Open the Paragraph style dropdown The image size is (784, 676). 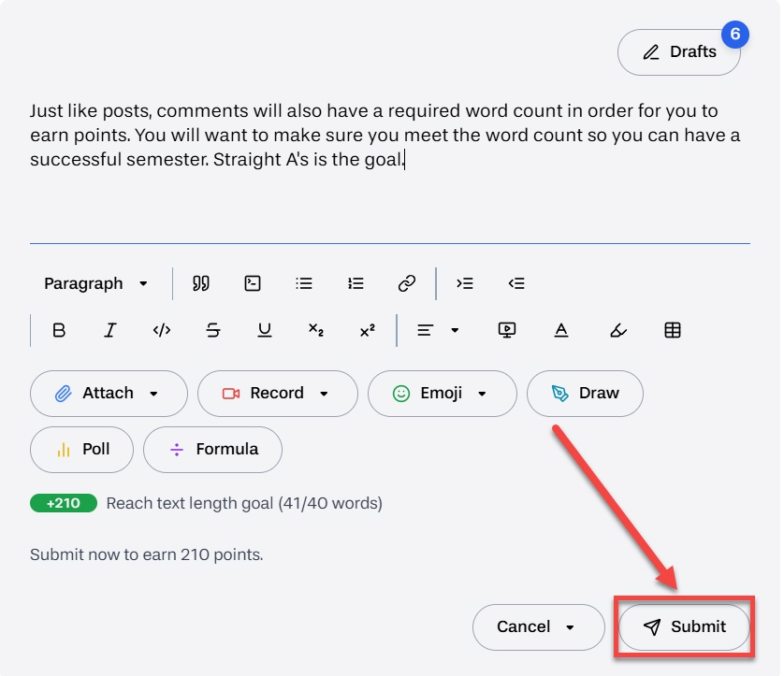click(95, 283)
